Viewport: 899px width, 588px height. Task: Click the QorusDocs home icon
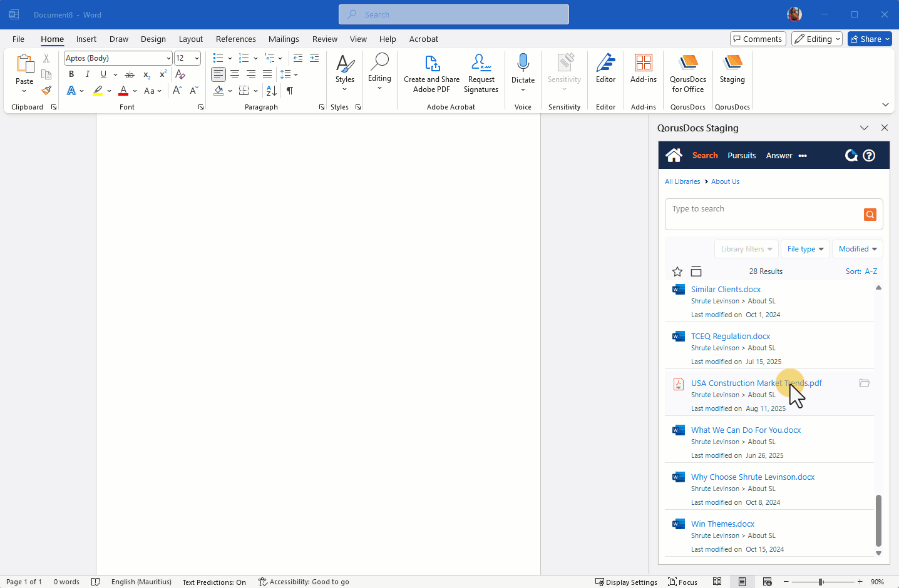[674, 155]
